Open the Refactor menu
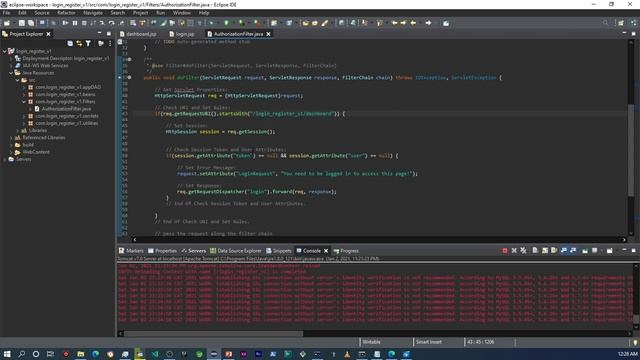Viewport: 640px width, 360px height. point(66,13)
